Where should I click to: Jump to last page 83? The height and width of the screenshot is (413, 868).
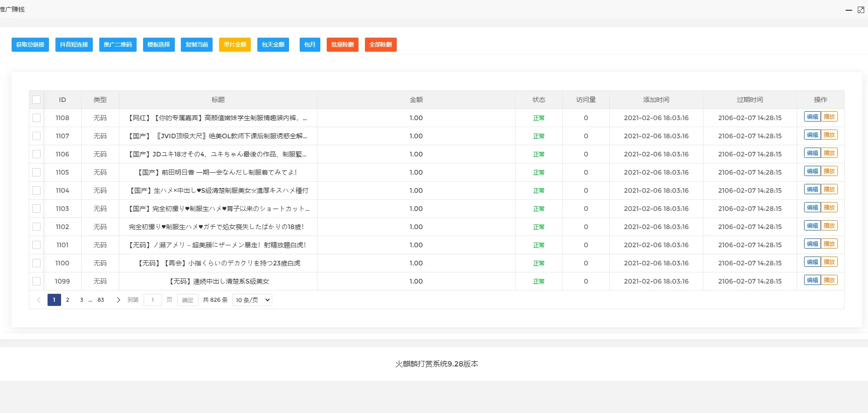(x=101, y=300)
